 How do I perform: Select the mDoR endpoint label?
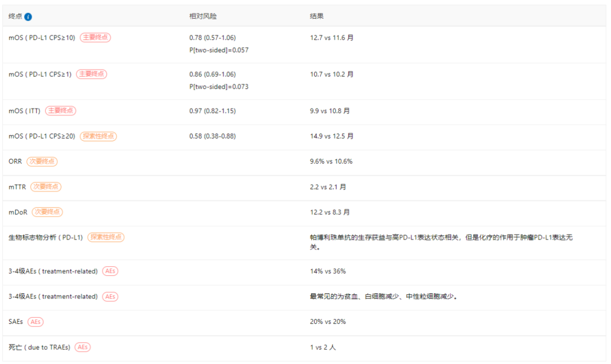coord(18,213)
